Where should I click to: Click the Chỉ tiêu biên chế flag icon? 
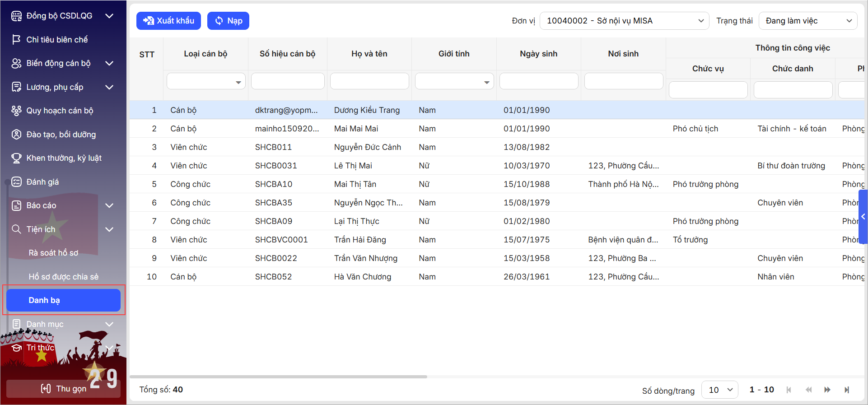point(16,40)
